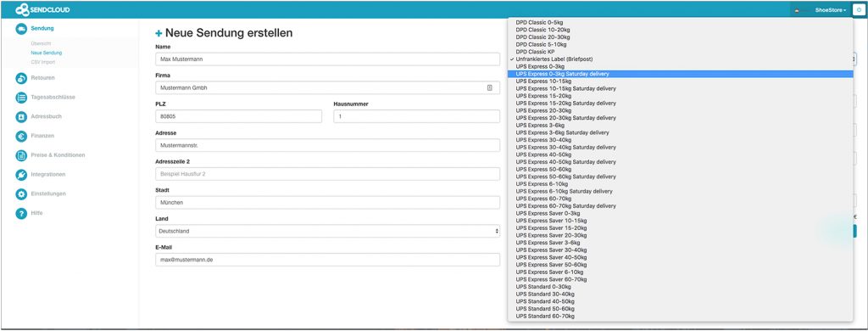The height and width of the screenshot is (331, 868).
Task: Open the Tagesabschlüsse list icon
Action: pyautogui.click(x=21, y=98)
